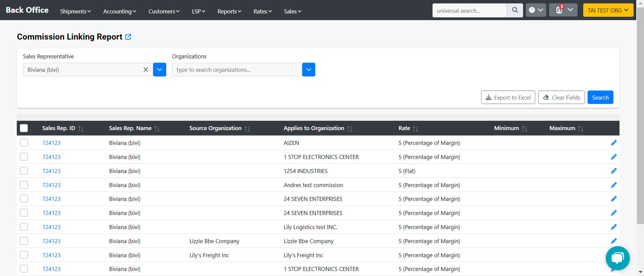Image resolution: width=644 pixels, height=276 pixels.
Task: Check the Andres test commission row checkbox
Action: 24,185
